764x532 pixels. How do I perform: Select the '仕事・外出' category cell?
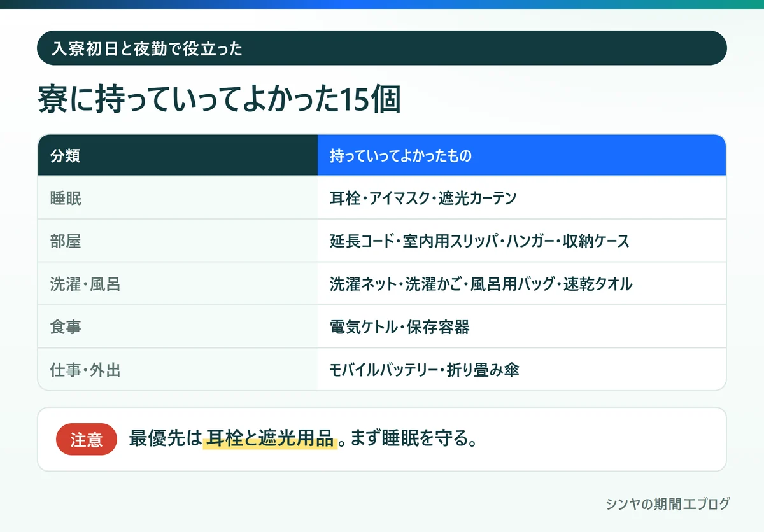pyautogui.click(x=178, y=370)
